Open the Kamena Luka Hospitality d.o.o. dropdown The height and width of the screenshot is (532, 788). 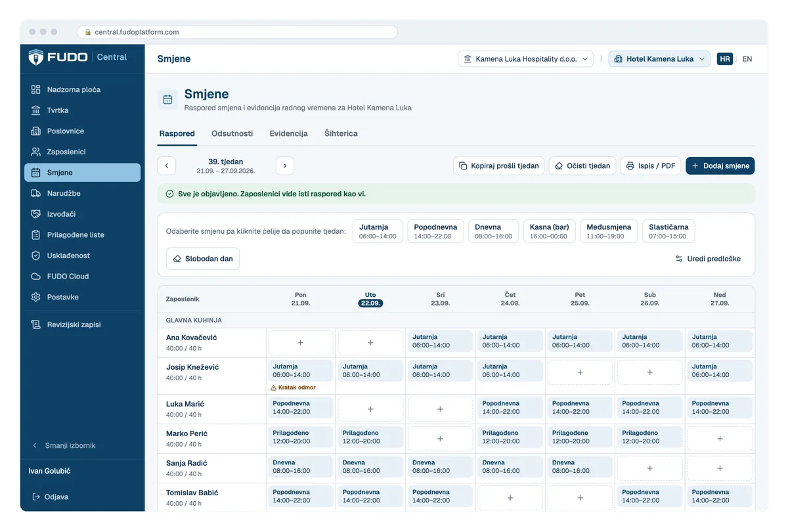coord(526,59)
